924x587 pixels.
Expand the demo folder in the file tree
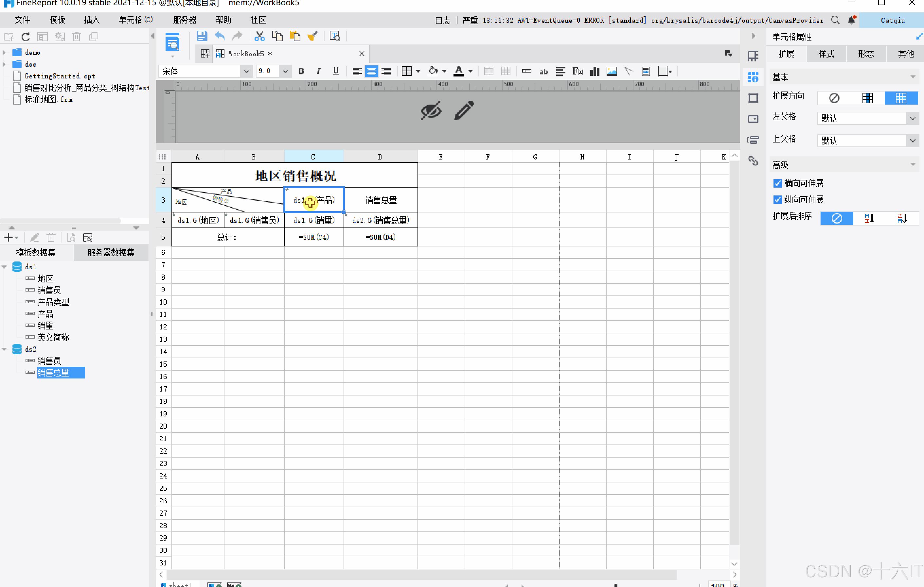pos(4,53)
